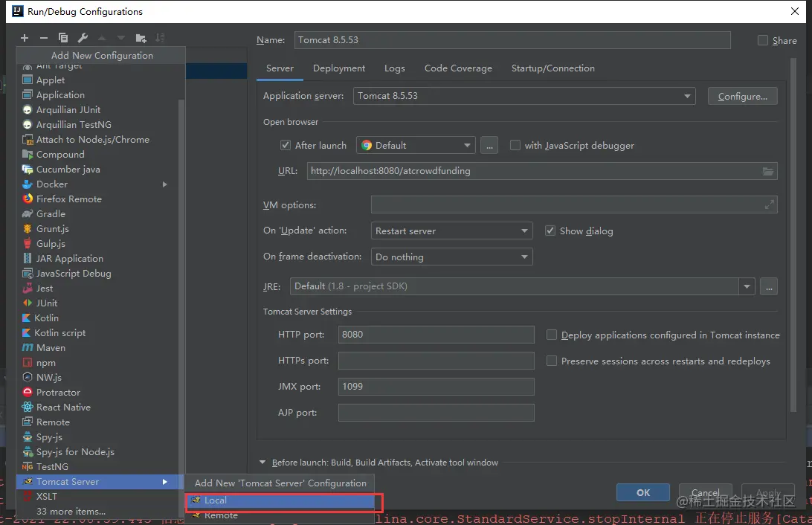Enable with JavaScript debugger checkbox

515,146
